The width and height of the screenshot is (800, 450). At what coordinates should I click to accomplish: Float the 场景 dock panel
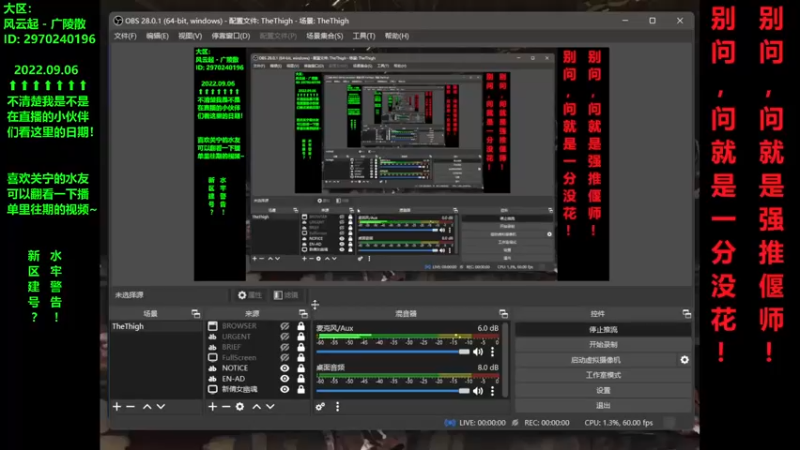(195, 313)
